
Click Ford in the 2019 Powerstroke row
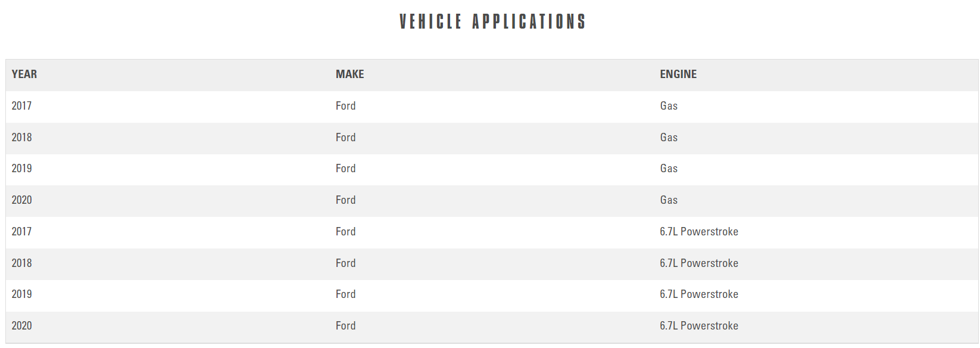pos(345,294)
